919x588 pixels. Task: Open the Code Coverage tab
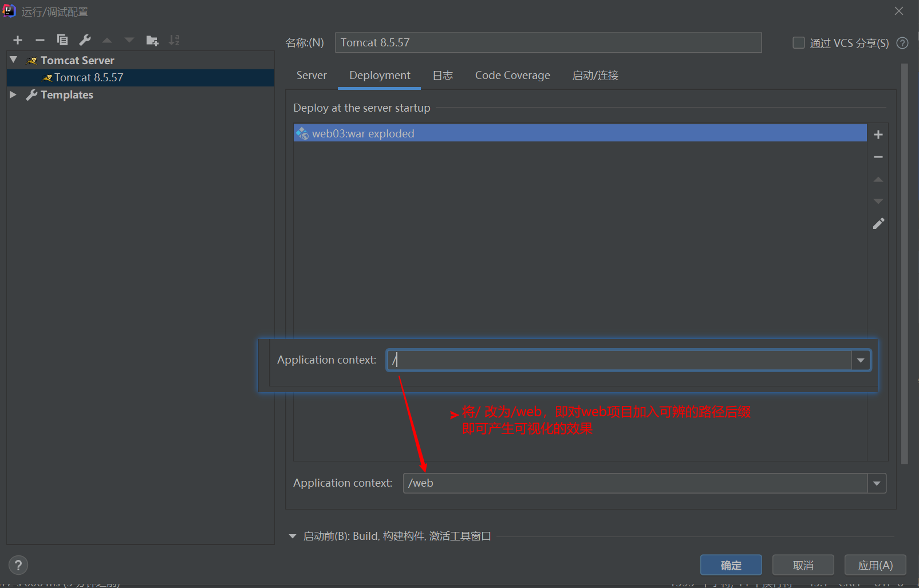point(511,75)
